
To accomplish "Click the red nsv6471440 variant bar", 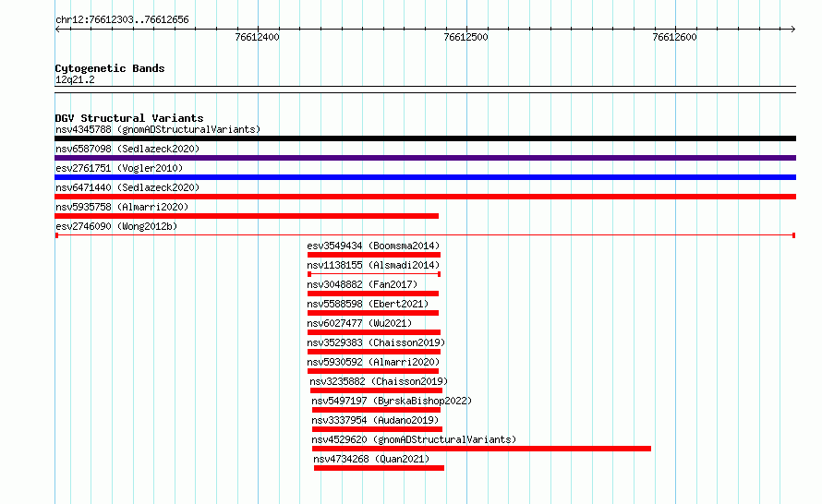I will [x=425, y=197].
